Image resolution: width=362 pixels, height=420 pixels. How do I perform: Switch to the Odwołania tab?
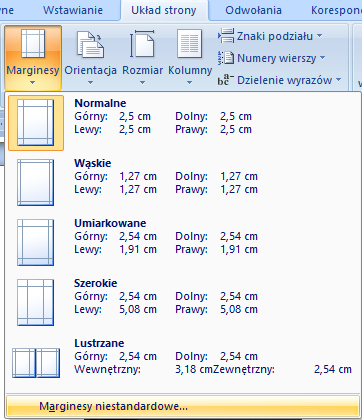coord(253,10)
